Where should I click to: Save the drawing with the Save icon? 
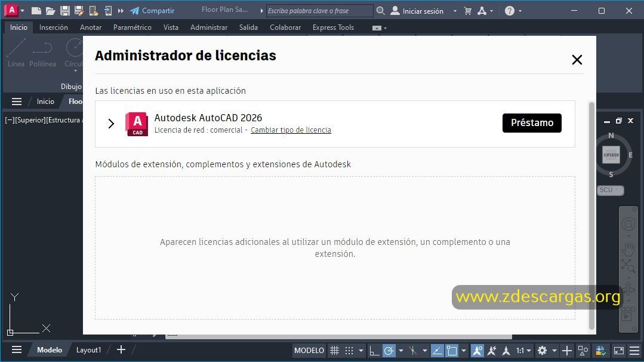(x=65, y=11)
